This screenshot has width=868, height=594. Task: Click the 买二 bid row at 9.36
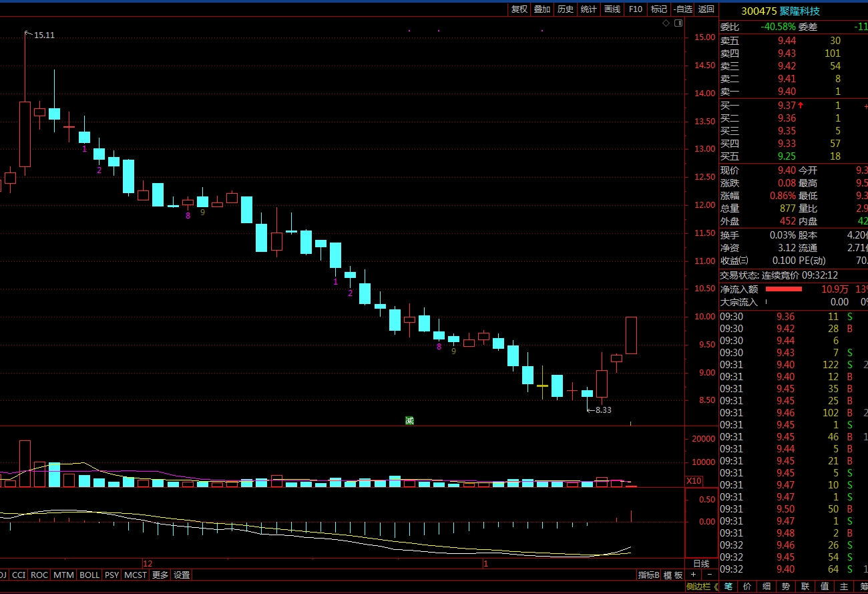click(x=793, y=118)
